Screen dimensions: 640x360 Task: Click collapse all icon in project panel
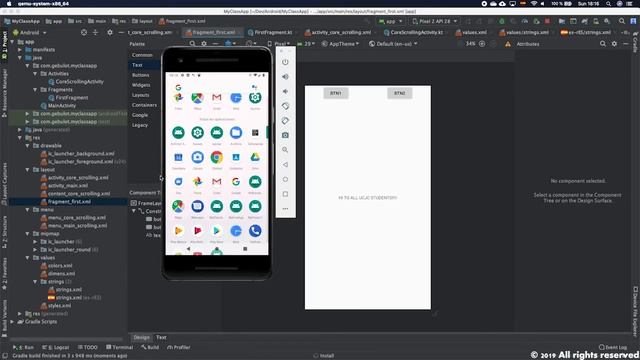95,32
